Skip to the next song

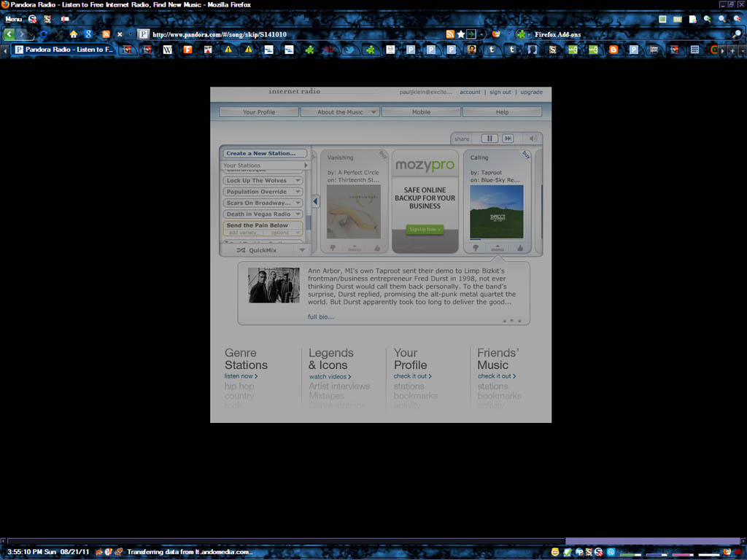[x=508, y=139]
